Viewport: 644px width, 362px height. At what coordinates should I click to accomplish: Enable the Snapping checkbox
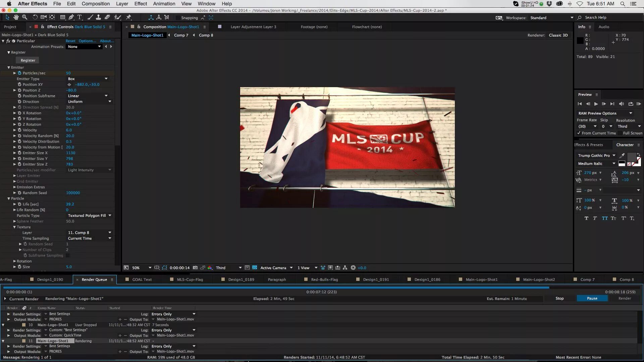pyautogui.click(x=178, y=18)
